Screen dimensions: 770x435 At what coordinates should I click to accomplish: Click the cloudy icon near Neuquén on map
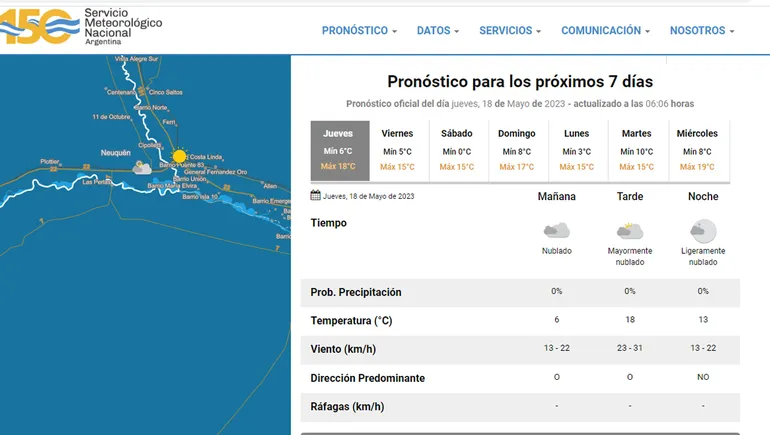[x=142, y=168]
